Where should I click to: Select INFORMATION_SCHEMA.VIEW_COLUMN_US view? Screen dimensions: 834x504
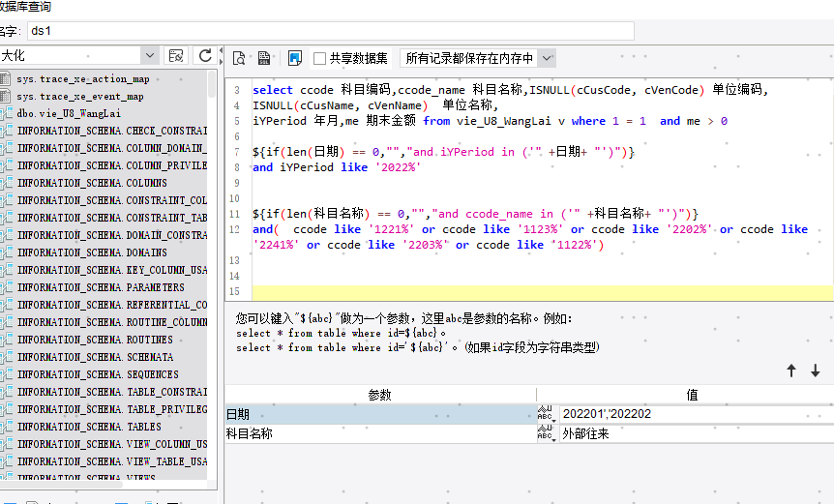[x=111, y=444]
